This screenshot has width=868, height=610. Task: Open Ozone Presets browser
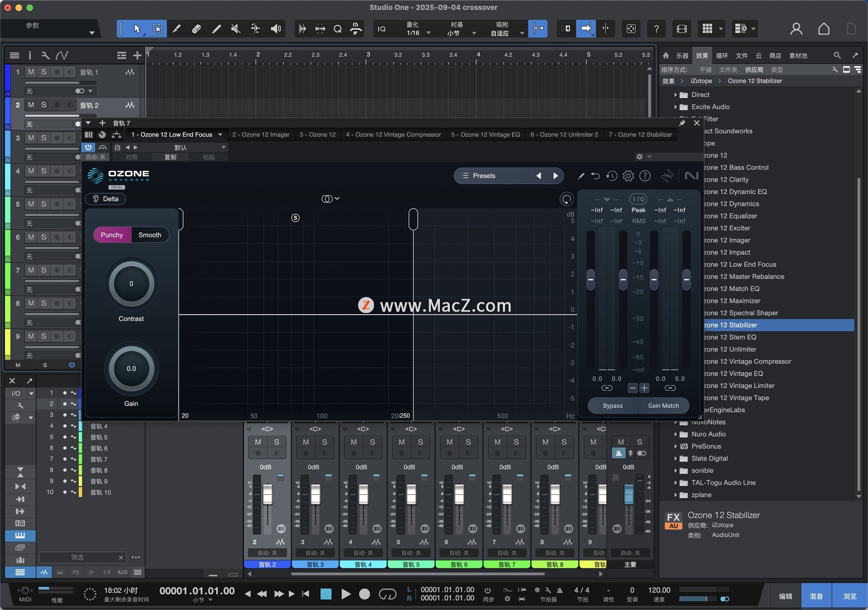(x=484, y=176)
